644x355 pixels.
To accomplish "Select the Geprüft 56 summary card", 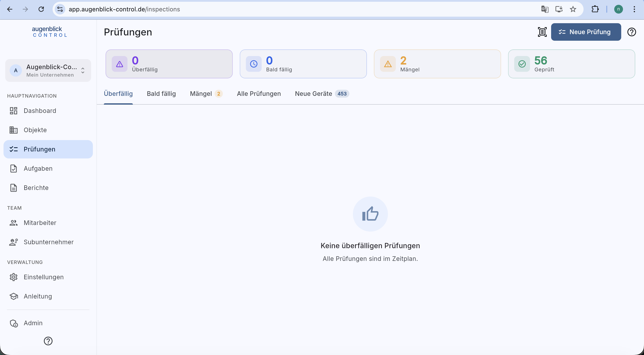I will [571, 64].
